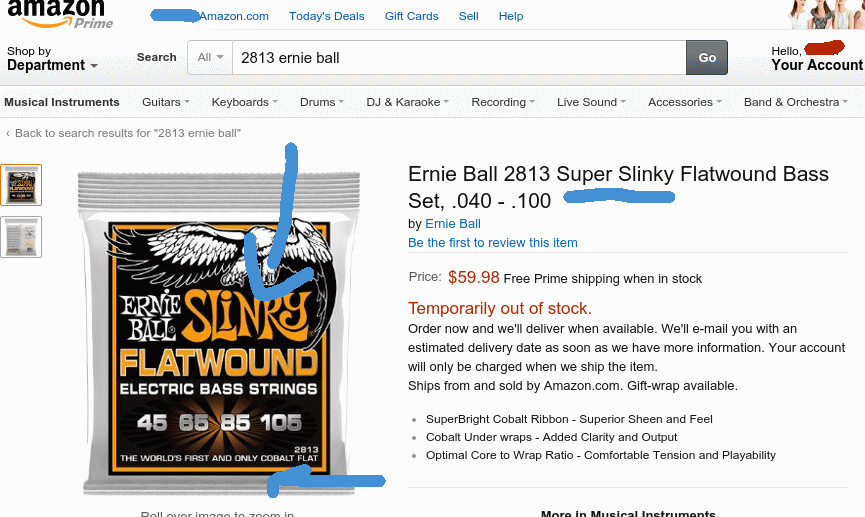
Task: Select second product thumbnail (back of pack)
Action: pos(21,237)
